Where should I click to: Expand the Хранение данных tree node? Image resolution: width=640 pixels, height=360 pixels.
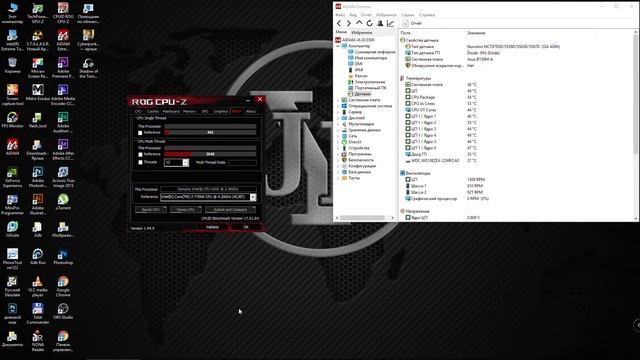point(338,130)
